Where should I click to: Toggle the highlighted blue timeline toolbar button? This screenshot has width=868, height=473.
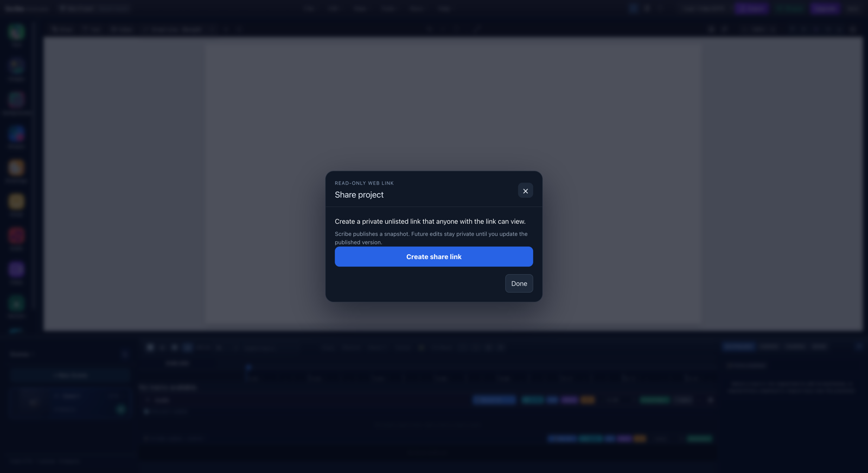pyautogui.click(x=188, y=348)
